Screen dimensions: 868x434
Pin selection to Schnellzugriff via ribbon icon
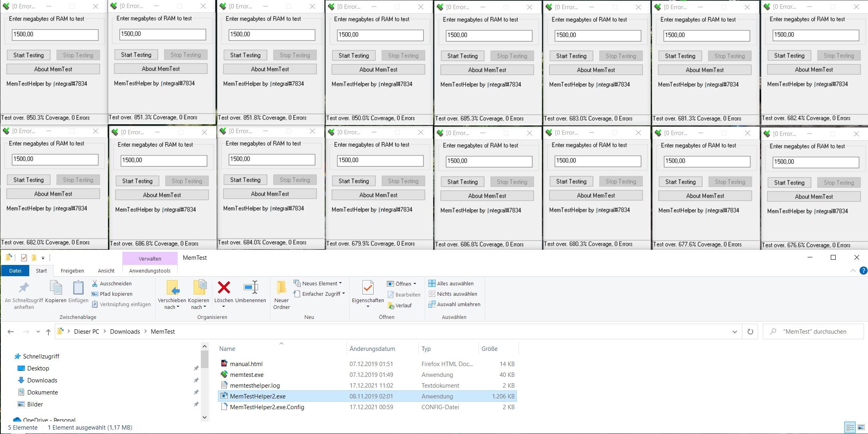coord(24,288)
